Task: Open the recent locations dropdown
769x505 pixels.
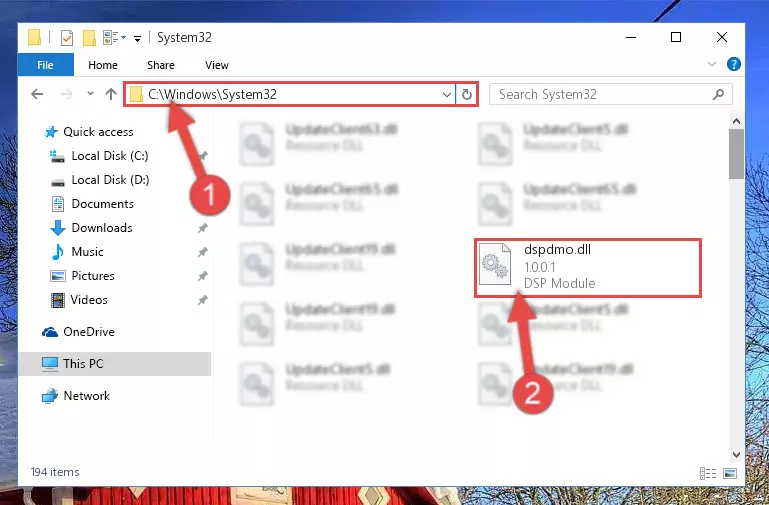Action: (x=90, y=93)
